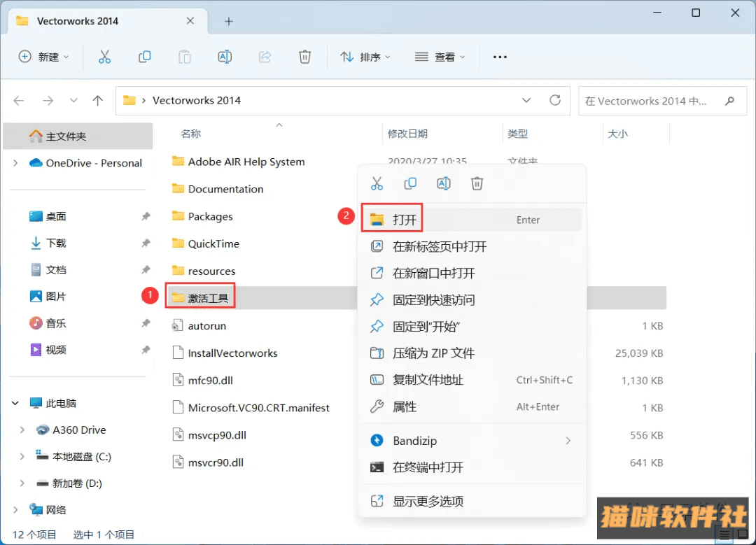Expand the address bar history dropdown
756x545 pixels.
point(526,100)
